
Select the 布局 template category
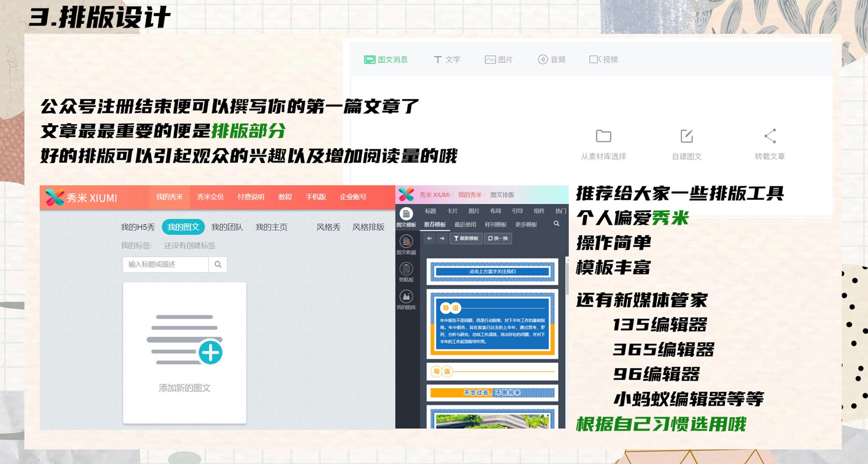(x=496, y=211)
